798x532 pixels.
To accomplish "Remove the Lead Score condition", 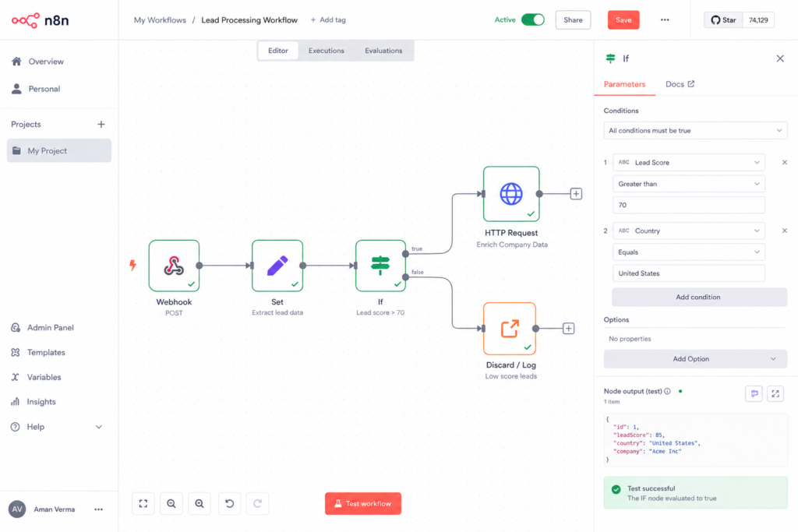I will point(784,162).
